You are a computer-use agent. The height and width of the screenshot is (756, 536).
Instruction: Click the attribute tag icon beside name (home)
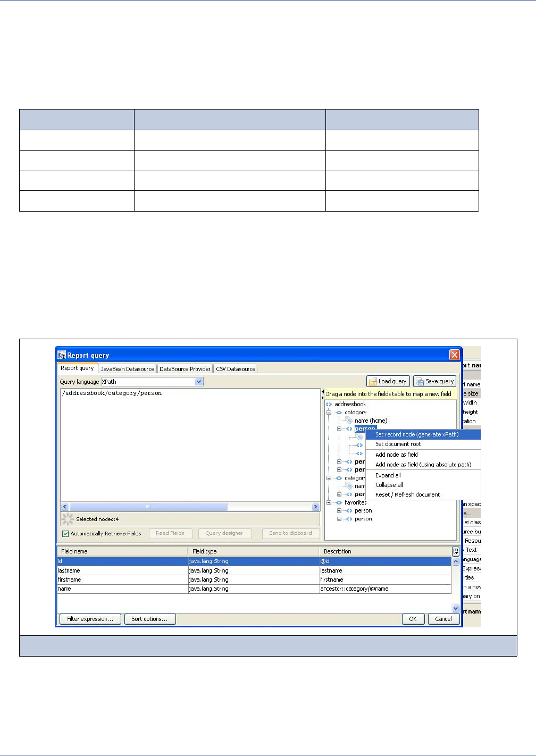click(349, 421)
